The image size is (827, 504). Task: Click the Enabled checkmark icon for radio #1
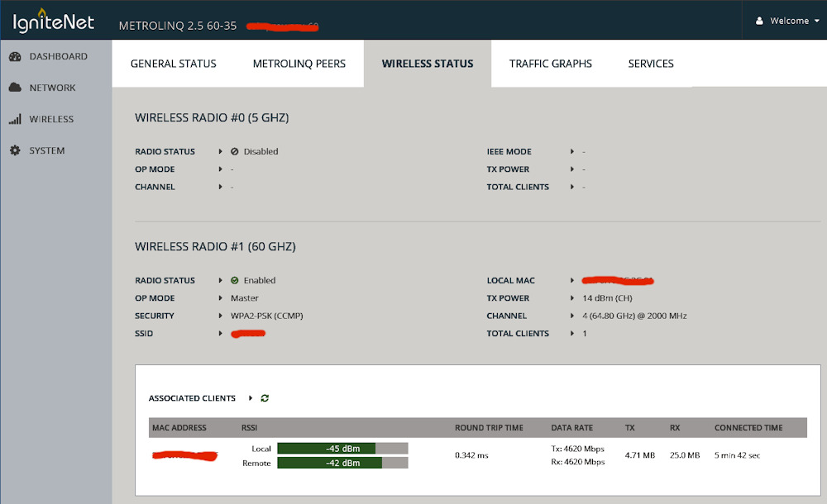(235, 280)
